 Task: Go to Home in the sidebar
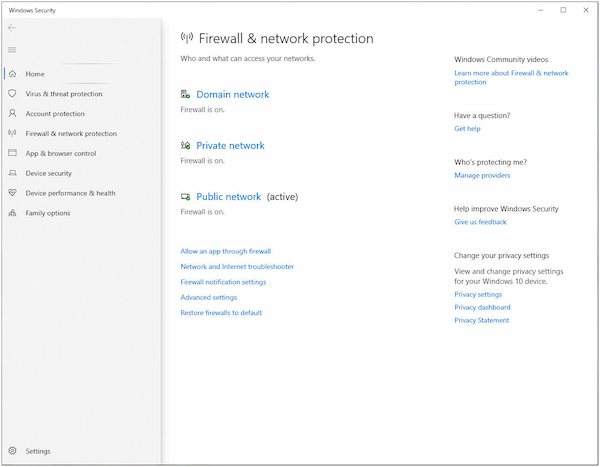tap(35, 74)
